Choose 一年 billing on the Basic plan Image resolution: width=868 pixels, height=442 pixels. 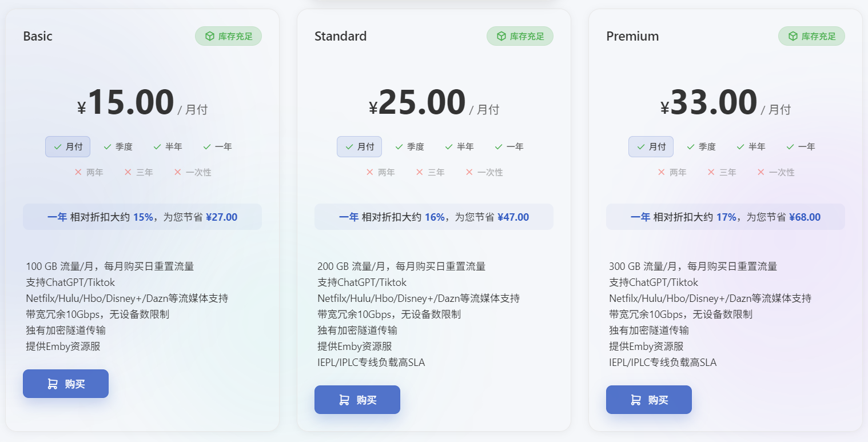[217, 147]
